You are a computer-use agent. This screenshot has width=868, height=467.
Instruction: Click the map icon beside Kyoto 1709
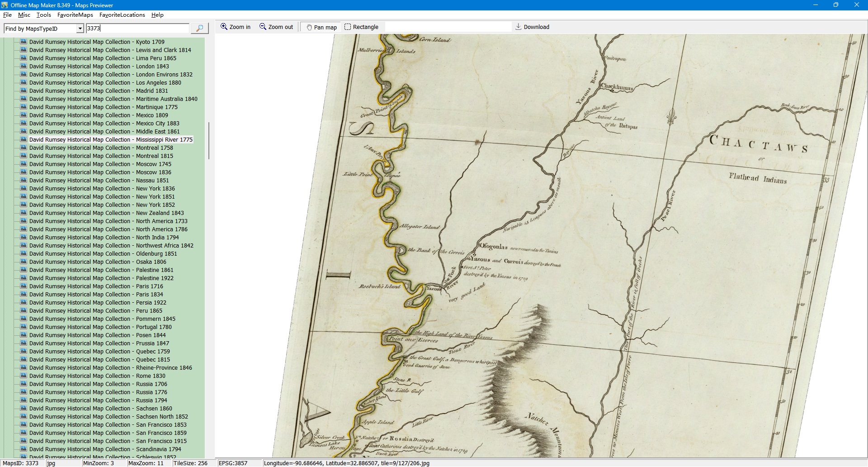coord(24,42)
